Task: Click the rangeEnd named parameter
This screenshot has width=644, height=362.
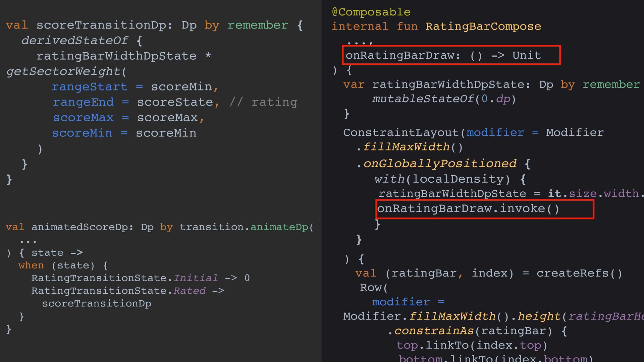Action: point(83,102)
